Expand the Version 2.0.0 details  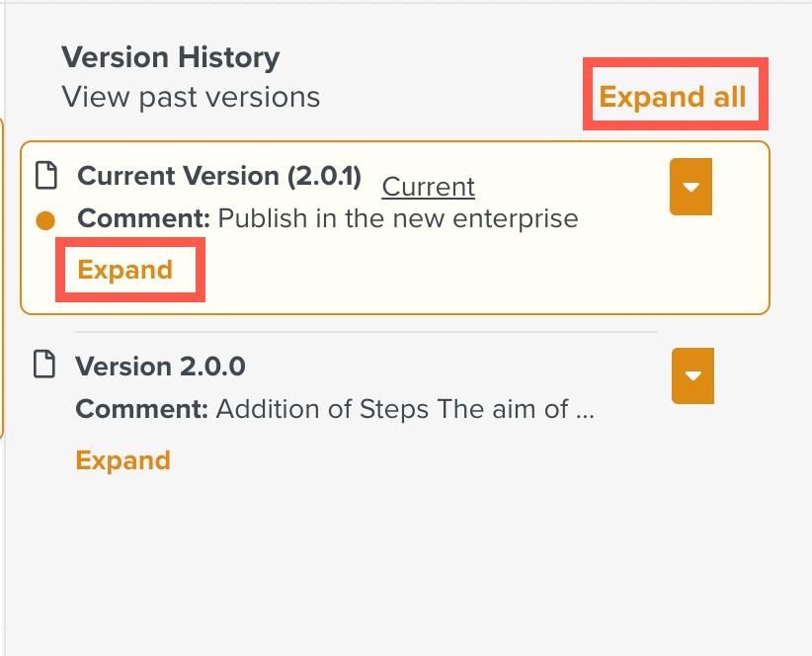pos(123,460)
